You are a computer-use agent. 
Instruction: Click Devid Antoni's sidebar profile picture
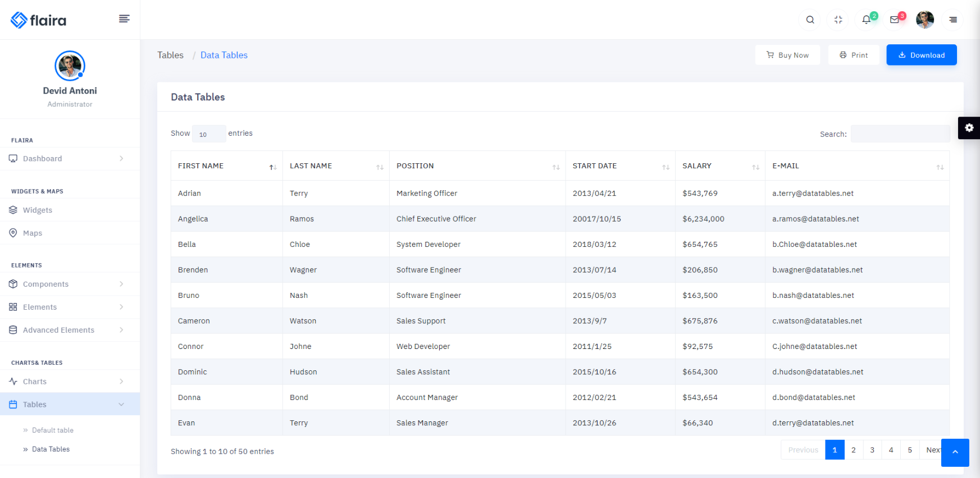[70, 66]
